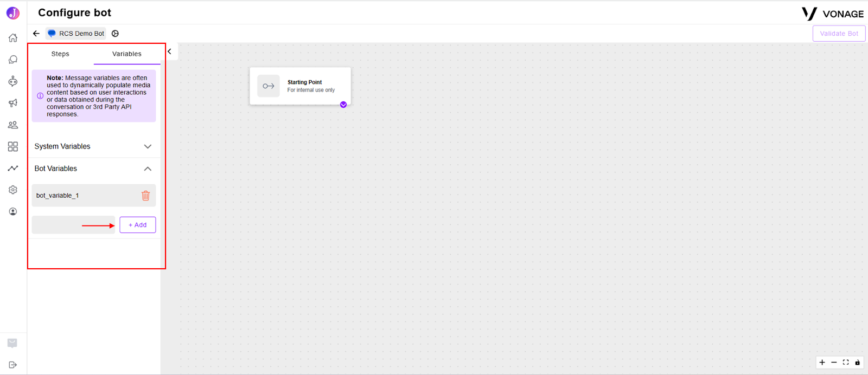The image size is (868, 375).
Task: Open the apps grid icon in sidebar
Action: [x=13, y=146]
